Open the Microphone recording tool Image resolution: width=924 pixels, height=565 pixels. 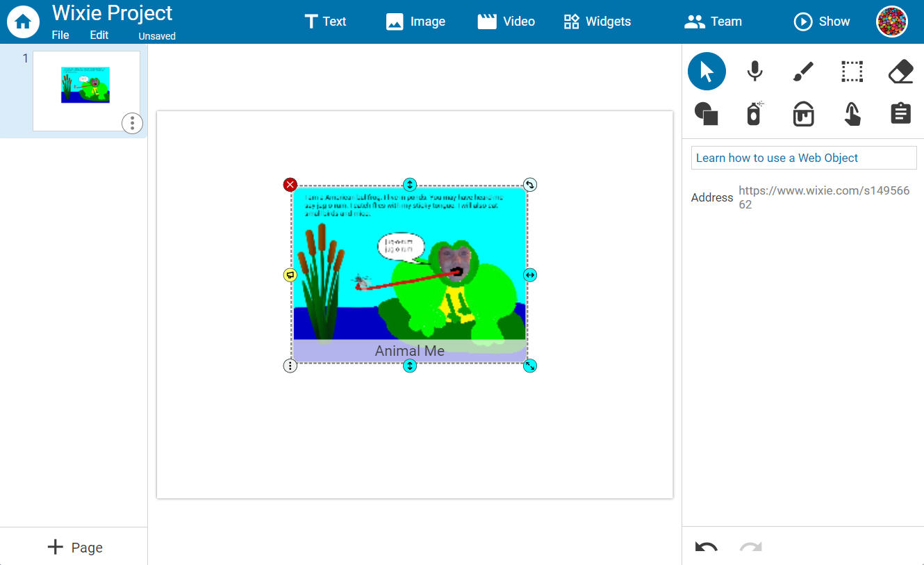pos(754,71)
